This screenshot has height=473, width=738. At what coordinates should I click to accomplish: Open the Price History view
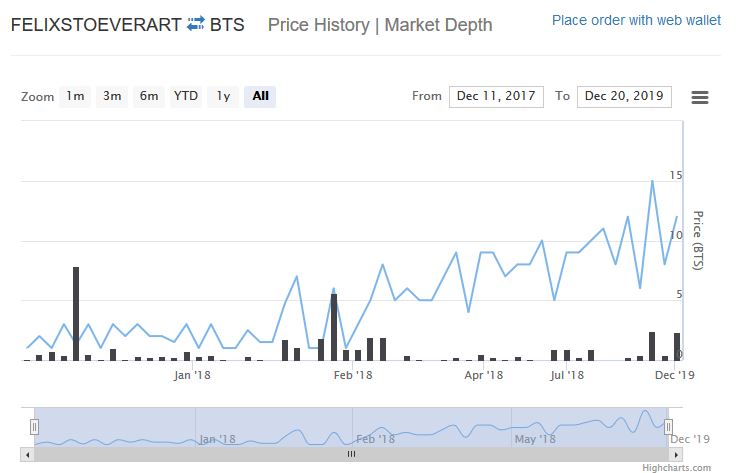(319, 25)
